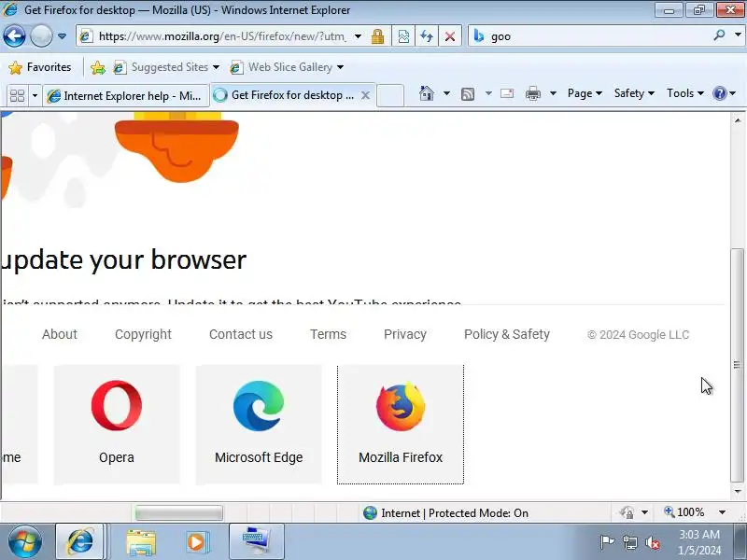Expand the Print dropdown arrow
The height and width of the screenshot is (560, 747).
tap(553, 93)
